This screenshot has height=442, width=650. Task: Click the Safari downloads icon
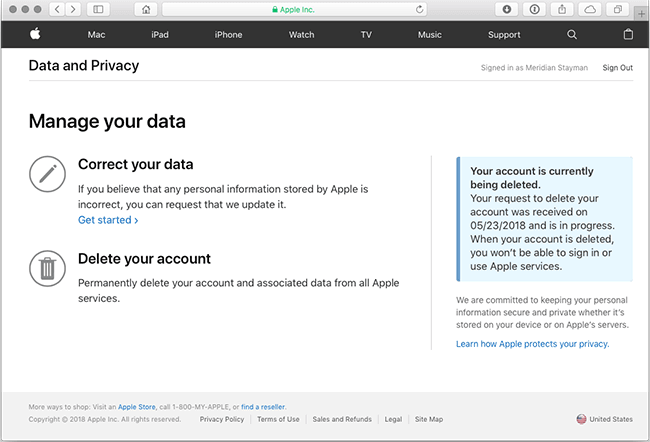tap(508, 9)
